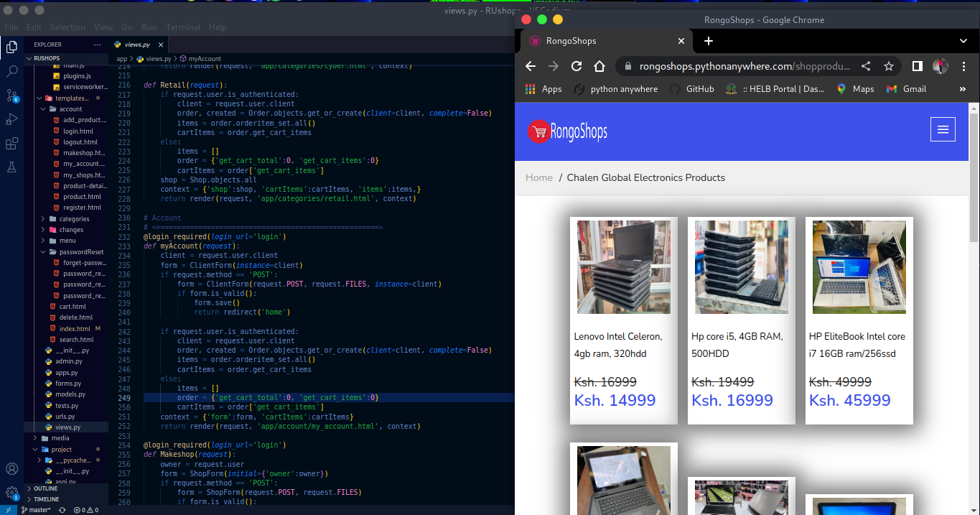Open the Run and Debug view
This screenshot has height=515, width=980.
click(x=12, y=119)
